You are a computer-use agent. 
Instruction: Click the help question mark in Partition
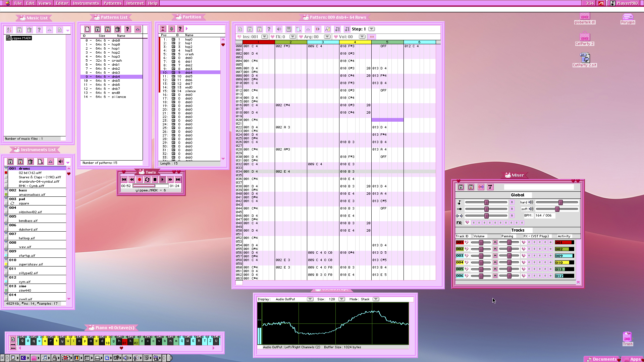180,29
